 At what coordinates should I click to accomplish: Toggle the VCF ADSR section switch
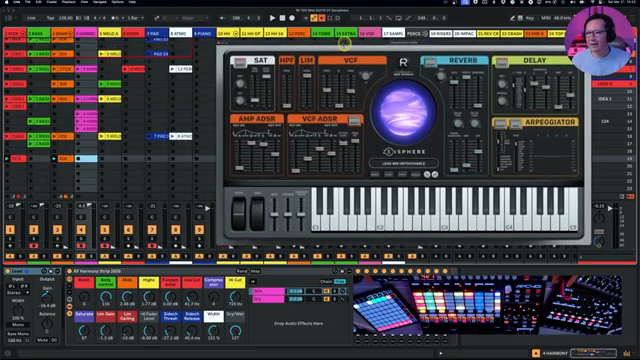354,120
